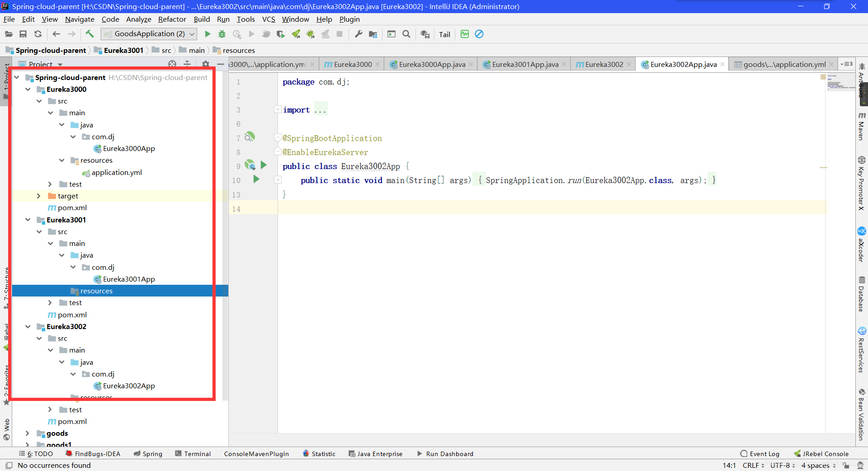Click the CRLF line separator in status bar

tap(753, 465)
